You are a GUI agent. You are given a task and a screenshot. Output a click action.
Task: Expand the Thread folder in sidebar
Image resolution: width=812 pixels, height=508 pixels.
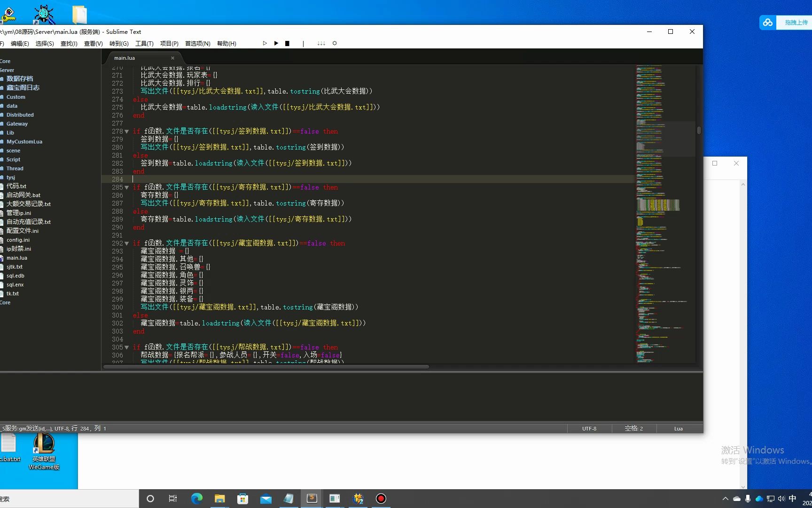15,168
